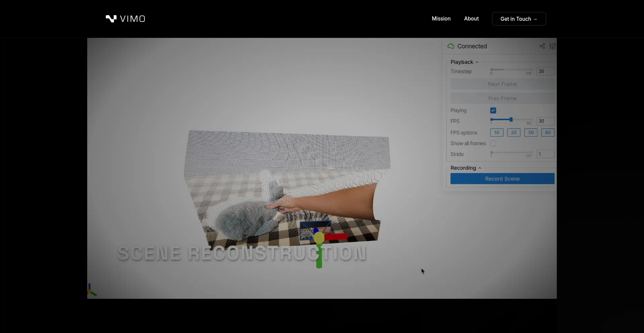Click the world axes indicator in corner
The width and height of the screenshot is (644, 333).
coord(91,291)
